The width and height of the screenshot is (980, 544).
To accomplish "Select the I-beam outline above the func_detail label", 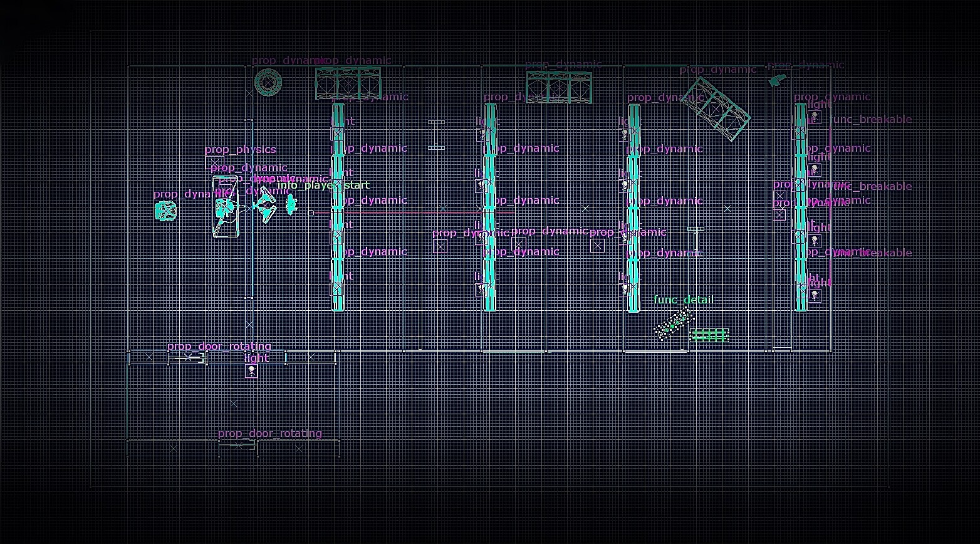I will [x=696, y=241].
